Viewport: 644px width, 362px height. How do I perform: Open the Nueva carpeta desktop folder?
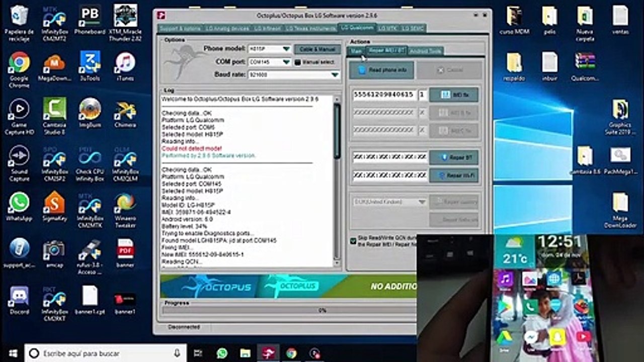(585, 23)
